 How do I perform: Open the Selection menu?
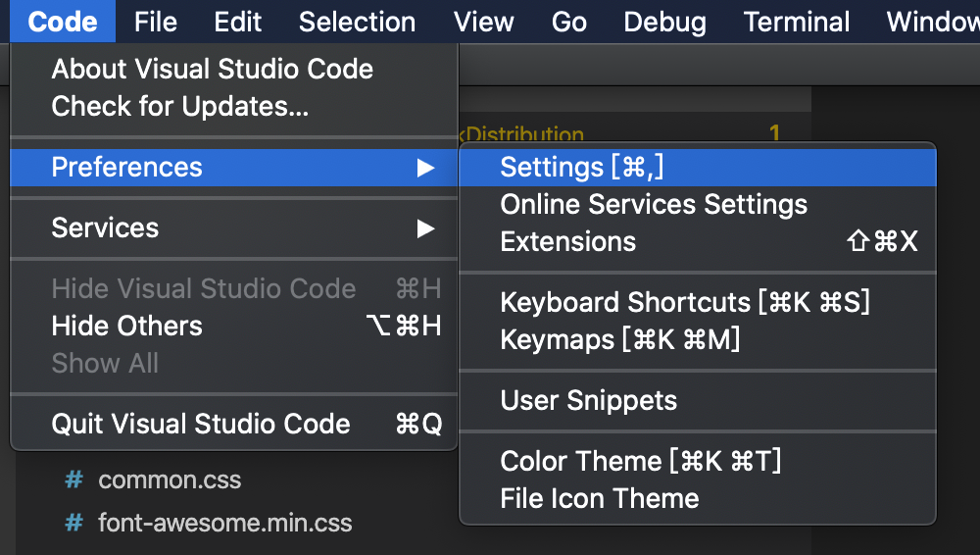[357, 22]
